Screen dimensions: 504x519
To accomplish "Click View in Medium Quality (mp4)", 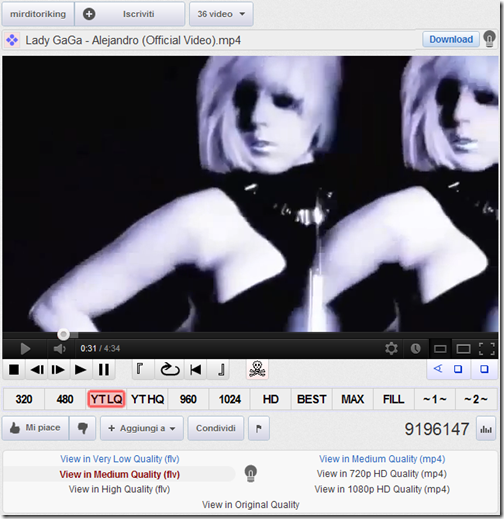I will [x=382, y=459].
